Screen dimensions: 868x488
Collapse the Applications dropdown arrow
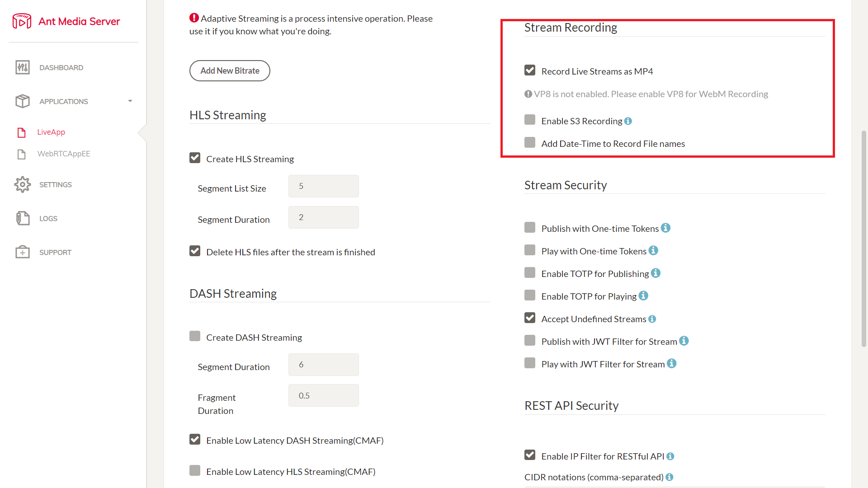coord(130,101)
